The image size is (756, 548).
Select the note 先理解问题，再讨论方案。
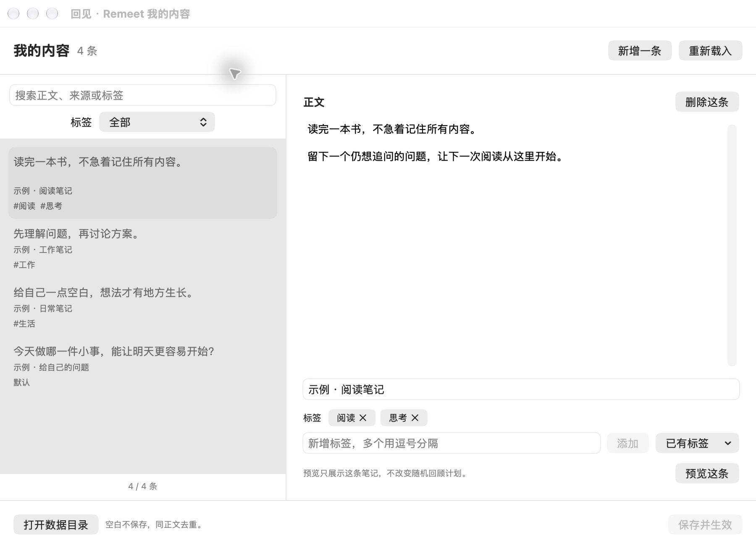[x=143, y=248]
